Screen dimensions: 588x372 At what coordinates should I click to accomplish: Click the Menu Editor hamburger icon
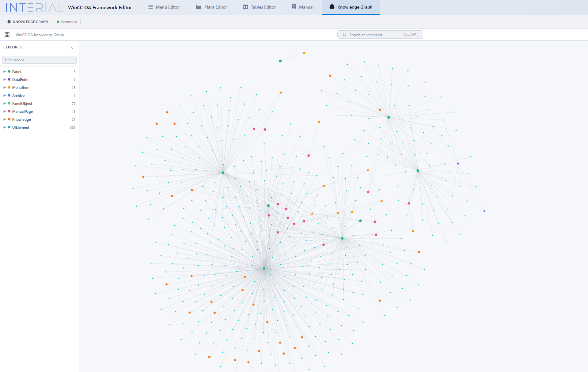coord(150,7)
